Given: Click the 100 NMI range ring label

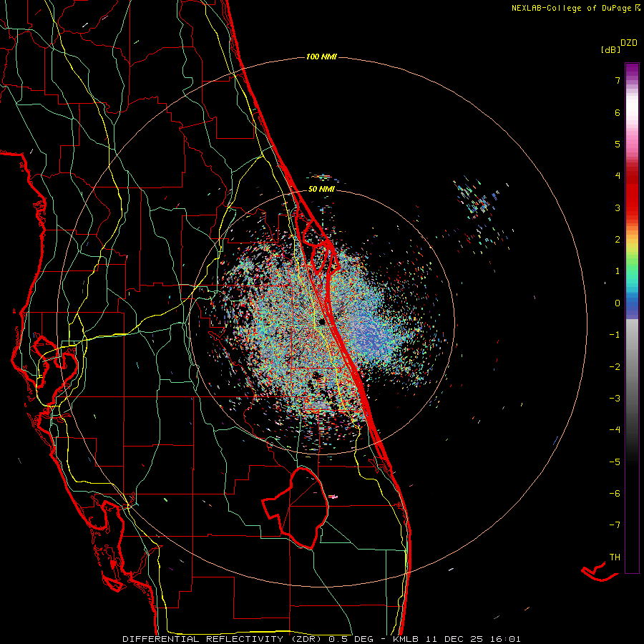Looking at the screenshot, I should point(321,57).
